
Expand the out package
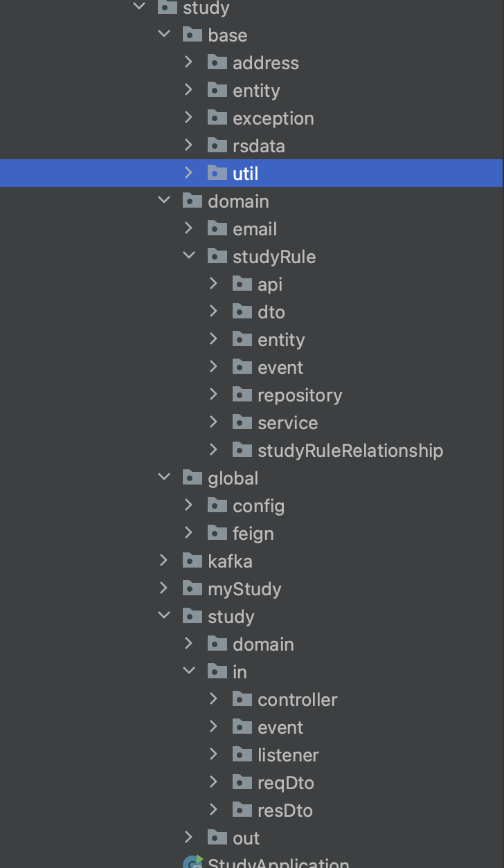[189, 837]
